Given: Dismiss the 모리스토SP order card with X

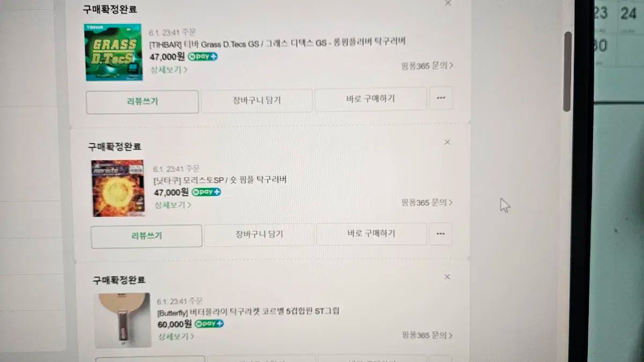Looking at the screenshot, I should point(447,142).
